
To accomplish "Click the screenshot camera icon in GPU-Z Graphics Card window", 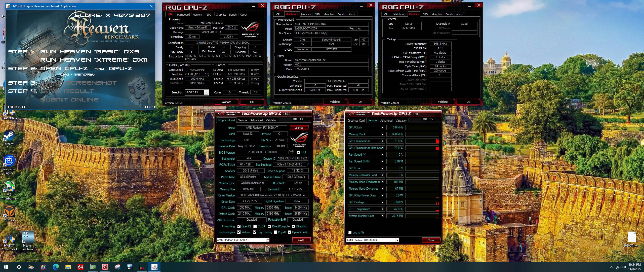I will point(295,119).
